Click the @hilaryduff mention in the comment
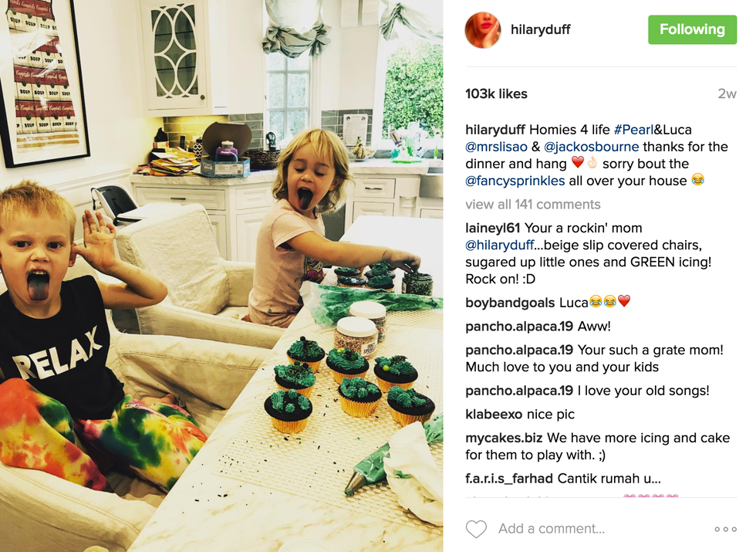The height and width of the screenshot is (552, 756). [x=500, y=246]
